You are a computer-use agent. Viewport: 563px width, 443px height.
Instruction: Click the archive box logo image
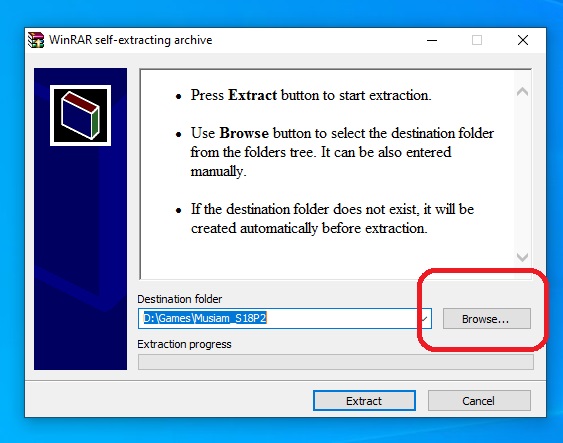coord(80,116)
